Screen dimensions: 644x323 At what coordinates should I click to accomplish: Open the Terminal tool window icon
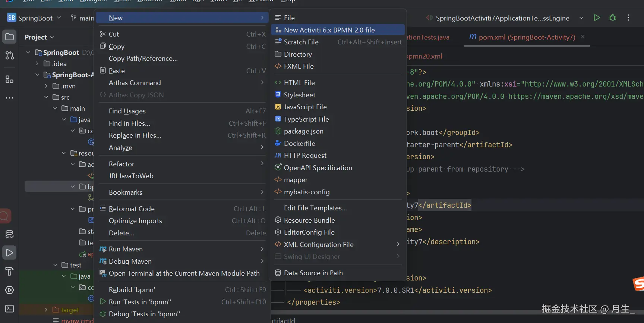[9, 309]
